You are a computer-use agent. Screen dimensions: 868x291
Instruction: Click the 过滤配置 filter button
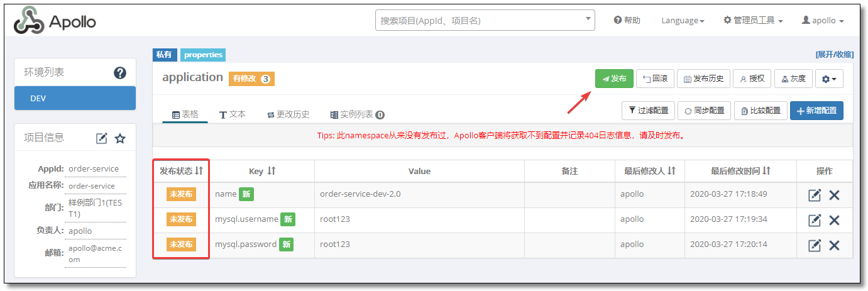(648, 110)
